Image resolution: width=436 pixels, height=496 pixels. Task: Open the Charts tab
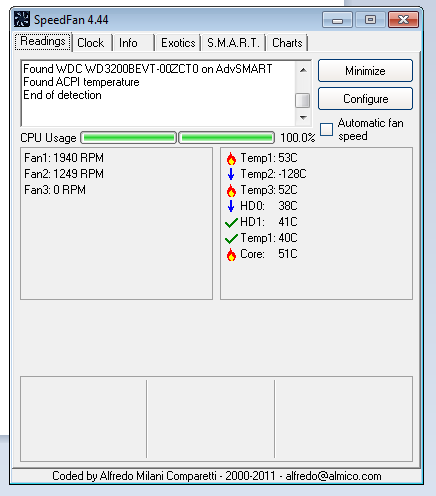pos(287,43)
